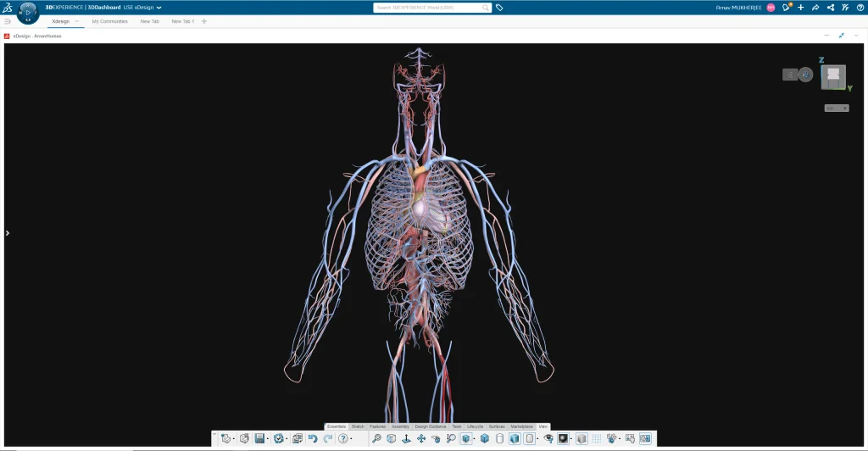This screenshot has height=451, width=868.
Task: Click the Share arrow icon in header
Action: pos(815,8)
